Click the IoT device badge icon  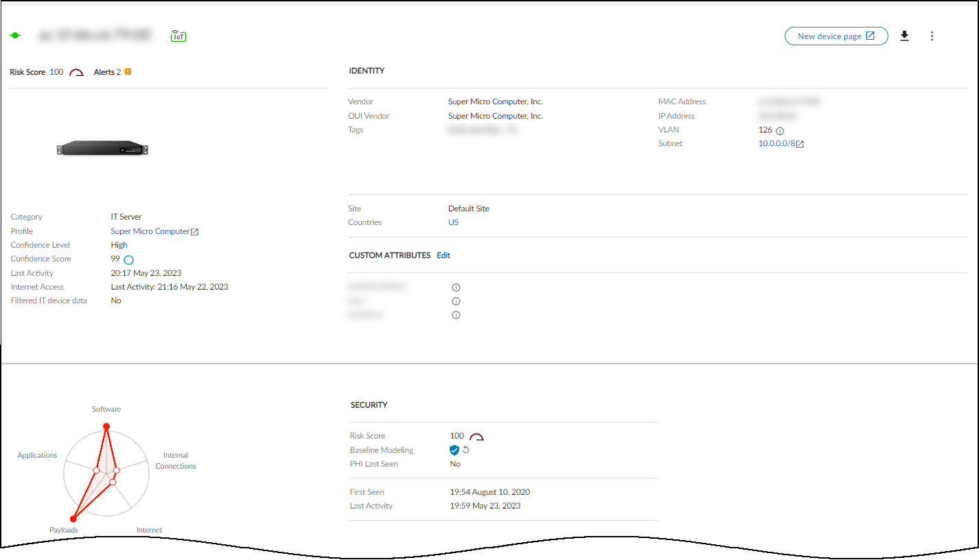click(x=178, y=36)
